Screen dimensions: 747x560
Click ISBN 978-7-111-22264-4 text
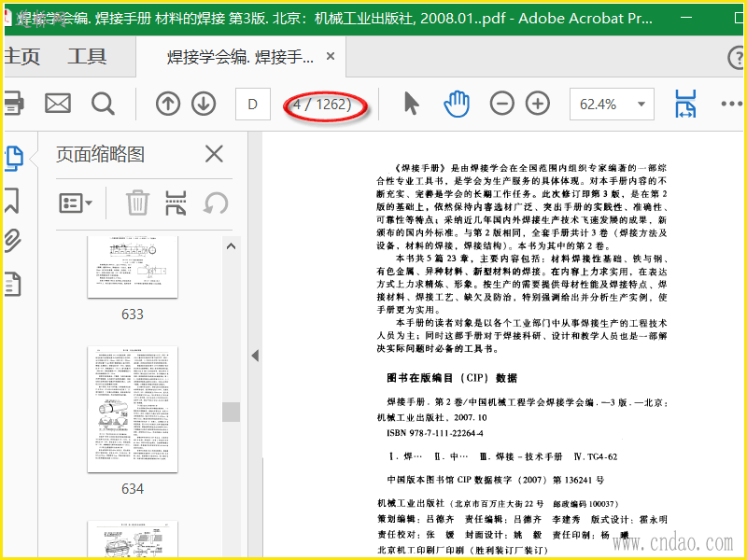(435, 433)
